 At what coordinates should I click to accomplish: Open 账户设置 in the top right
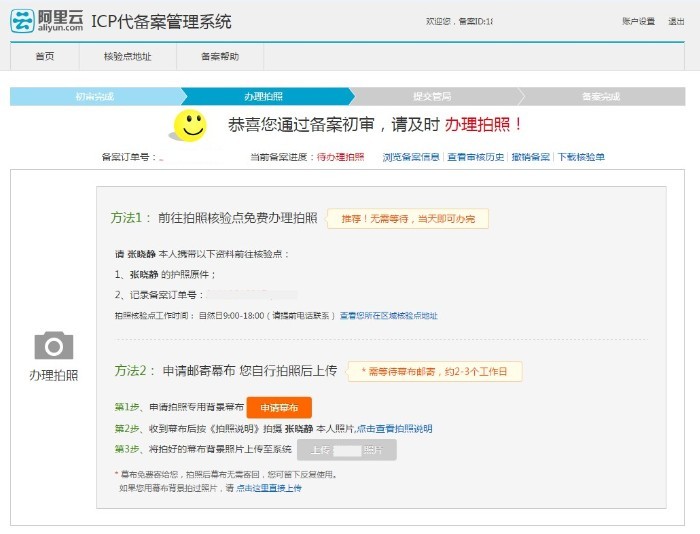(x=638, y=21)
